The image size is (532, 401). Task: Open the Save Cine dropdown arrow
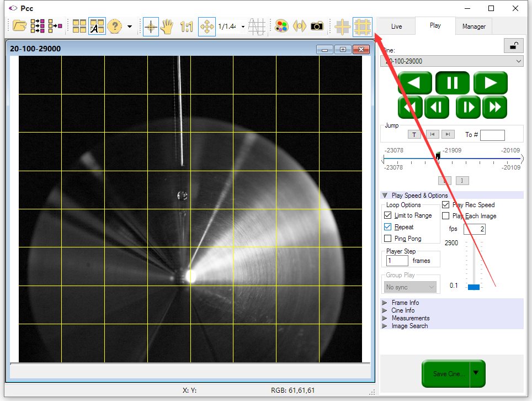[477, 373]
